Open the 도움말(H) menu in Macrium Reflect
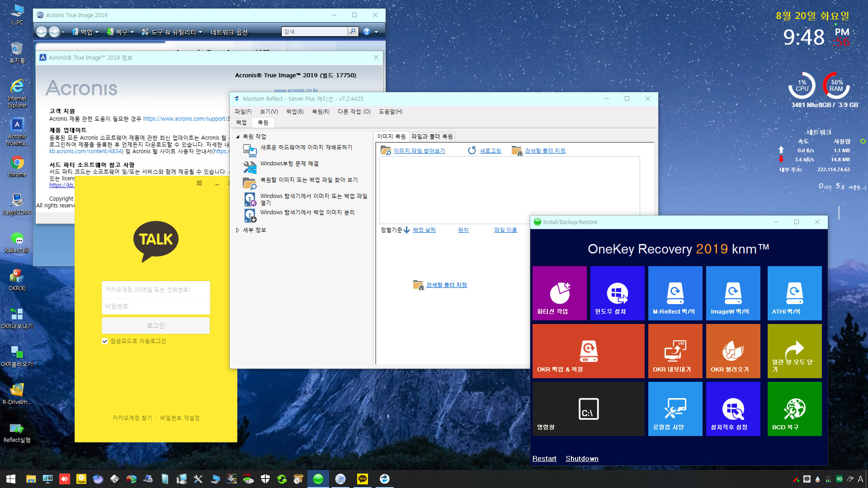Screen dimensions: 868x488 (x=391, y=112)
